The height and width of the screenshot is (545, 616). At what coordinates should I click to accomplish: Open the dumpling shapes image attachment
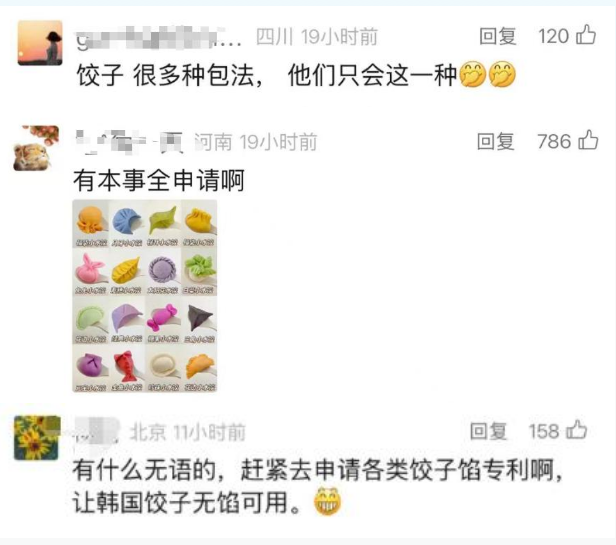point(145,296)
